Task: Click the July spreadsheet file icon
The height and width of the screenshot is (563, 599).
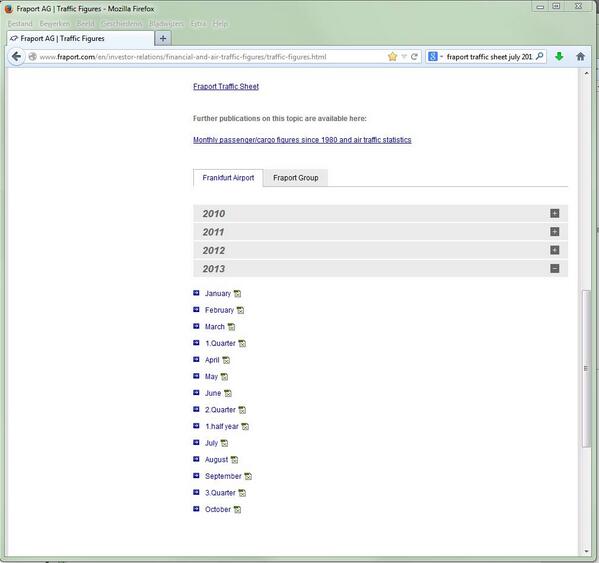Action: click(x=224, y=443)
